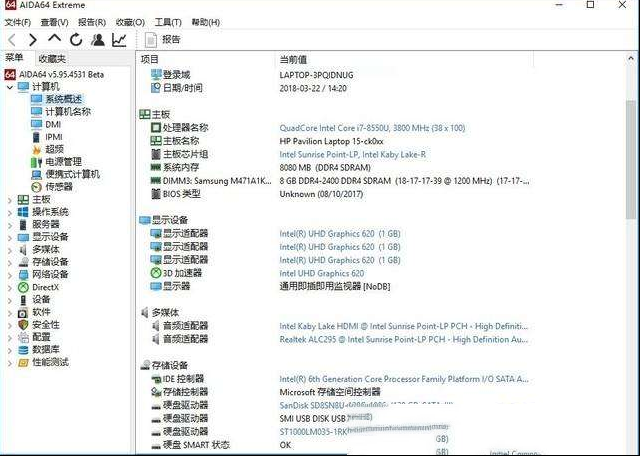Open the Intel Kaby Lake HDMI audio link
The height and width of the screenshot is (456, 640).
[x=403, y=327]
